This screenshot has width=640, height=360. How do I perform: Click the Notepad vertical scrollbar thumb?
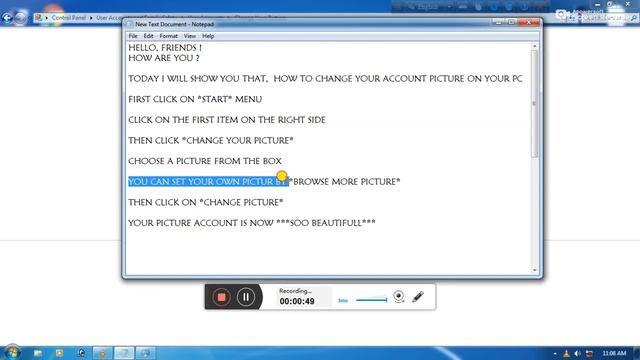(x=535, y=104)
